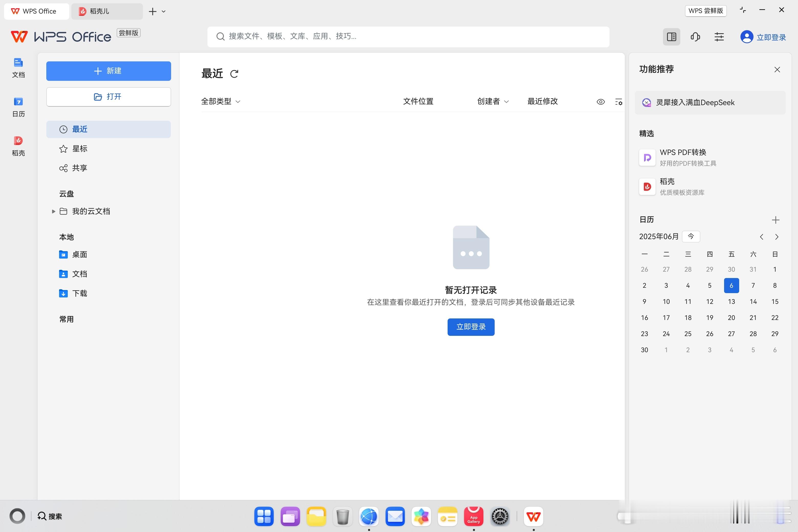
Task: Open local 下载 folder
Action: pos(73,293)
